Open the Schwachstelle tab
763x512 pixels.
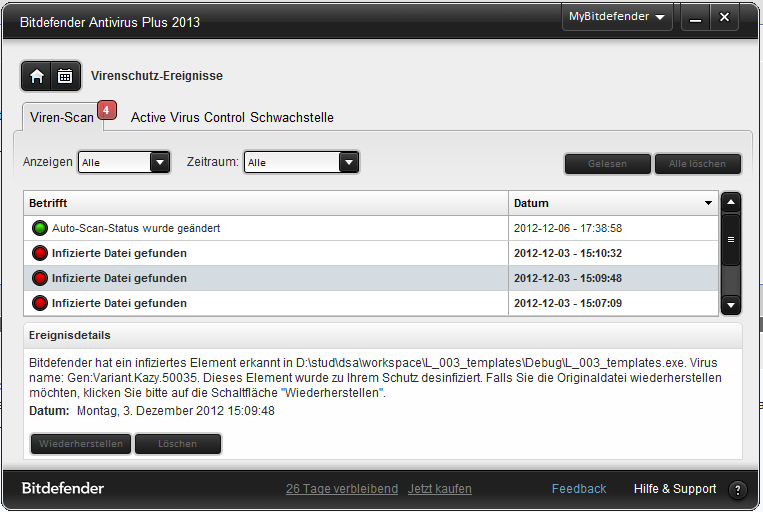pyautogui.click(x=292, y=117)
